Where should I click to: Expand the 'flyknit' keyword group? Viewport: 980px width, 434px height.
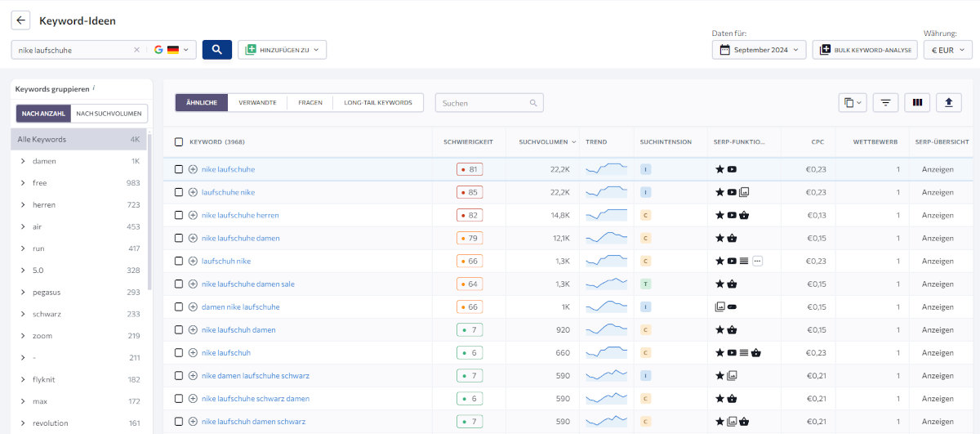point(23,379)
